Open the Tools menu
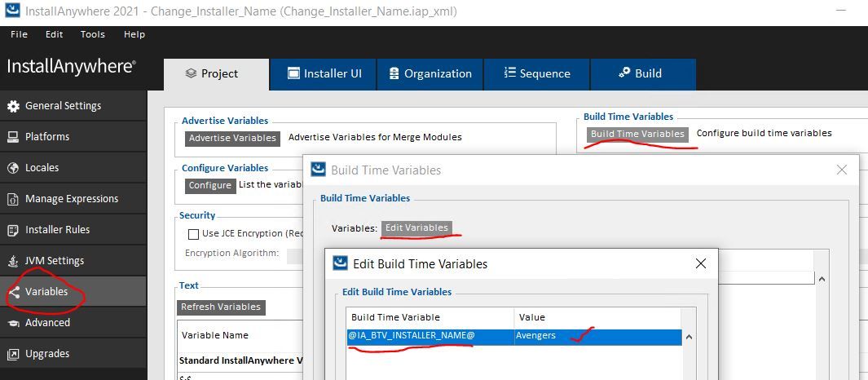This screenshot has width=868, height=380. [x=92, y=34]
